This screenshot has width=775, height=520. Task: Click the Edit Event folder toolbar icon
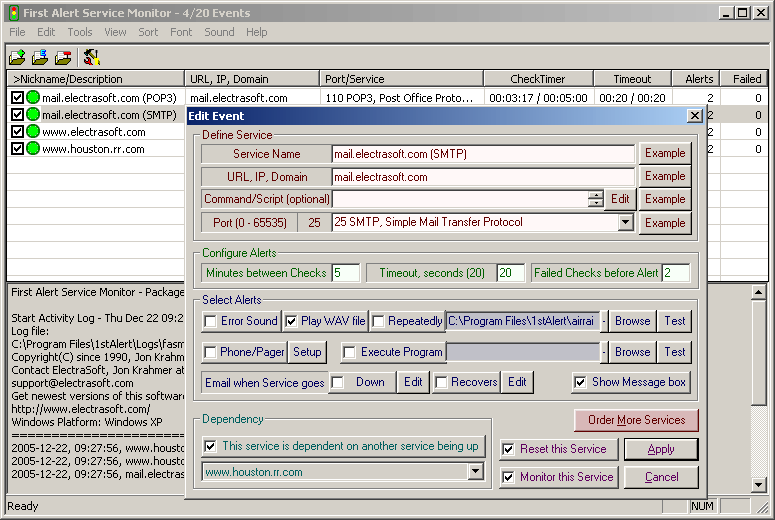point(40,57)
